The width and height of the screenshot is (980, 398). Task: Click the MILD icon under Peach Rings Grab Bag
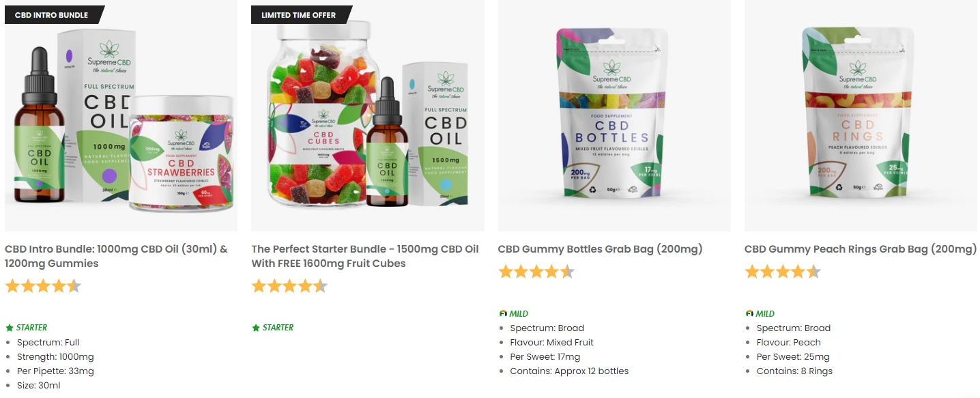point(749,313)
